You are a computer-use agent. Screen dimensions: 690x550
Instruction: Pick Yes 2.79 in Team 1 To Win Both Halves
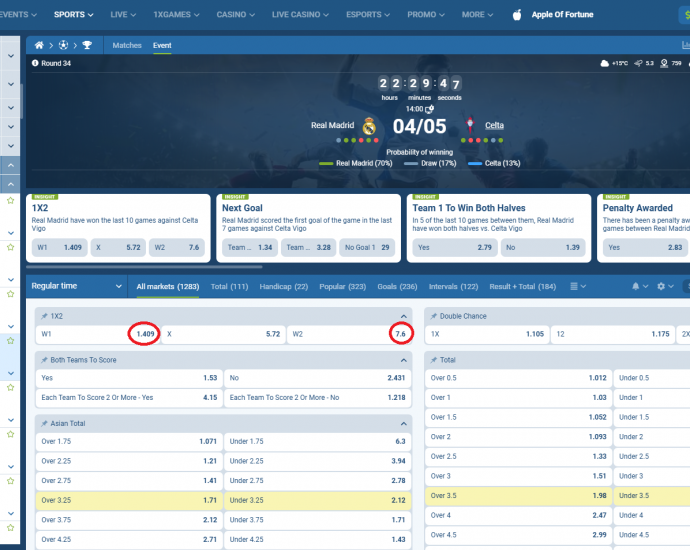tap(455, 248)
